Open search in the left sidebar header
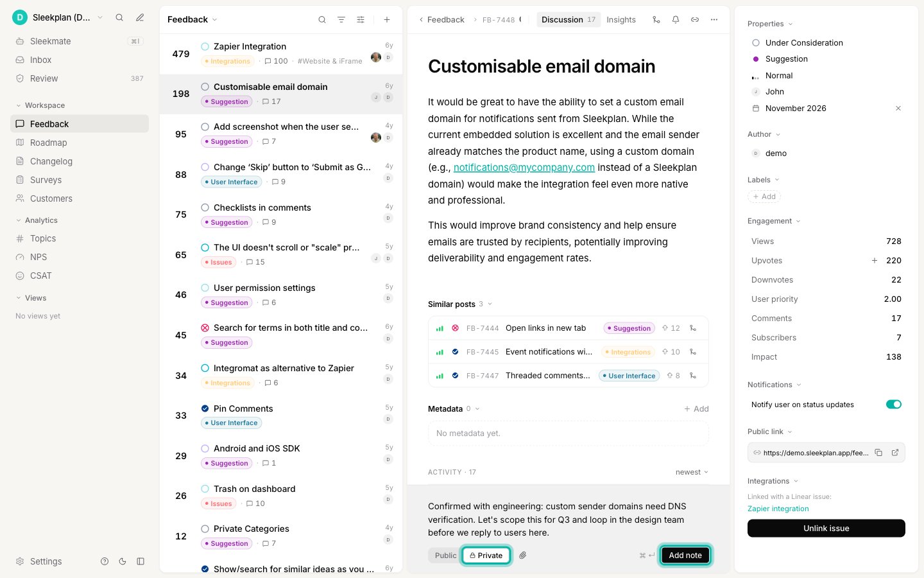The height and width of the screenshot is (578, 924). point(119,17)
